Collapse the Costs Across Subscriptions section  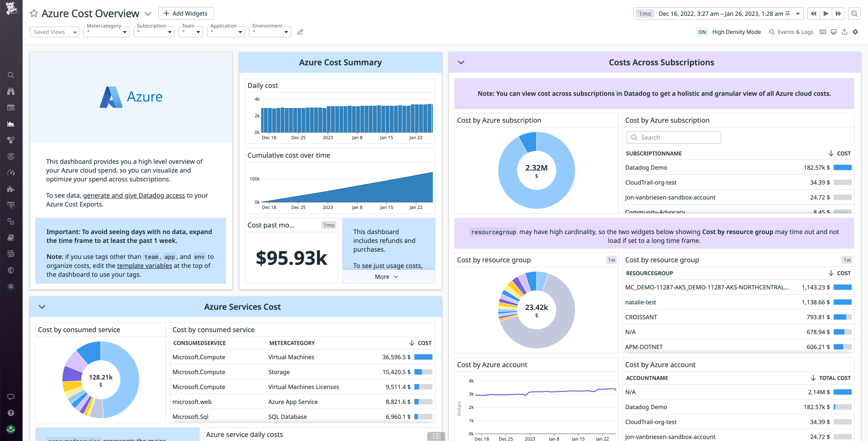pos(461,62)
